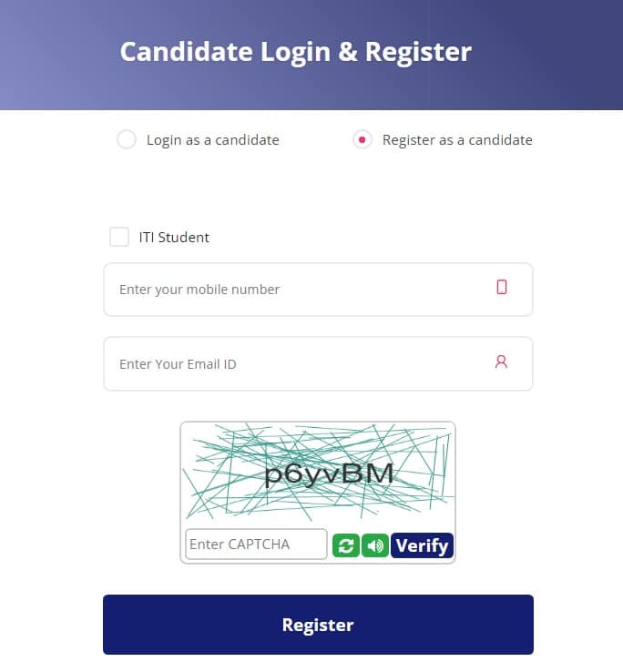Click the Candidate Login & Register heading
The width and height of the screenshot is (623, 672).
pyautogui.click(x=296, y=52)
